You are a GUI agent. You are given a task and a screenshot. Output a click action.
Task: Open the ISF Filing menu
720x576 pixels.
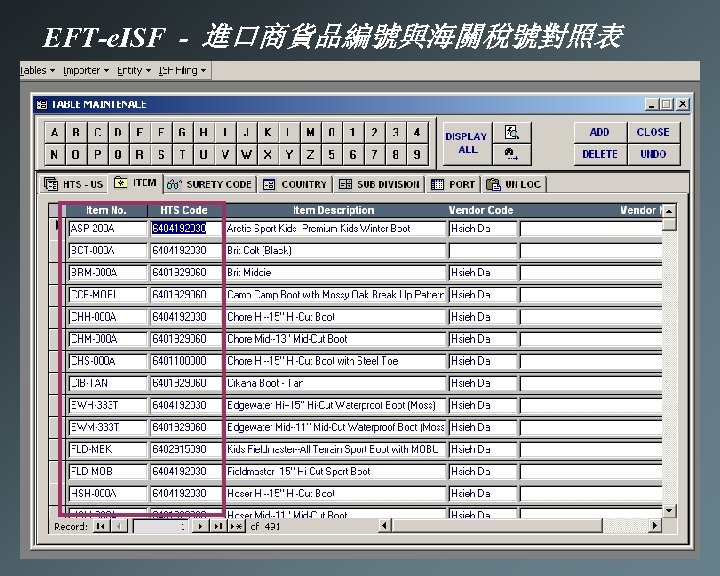pos(182,70)
